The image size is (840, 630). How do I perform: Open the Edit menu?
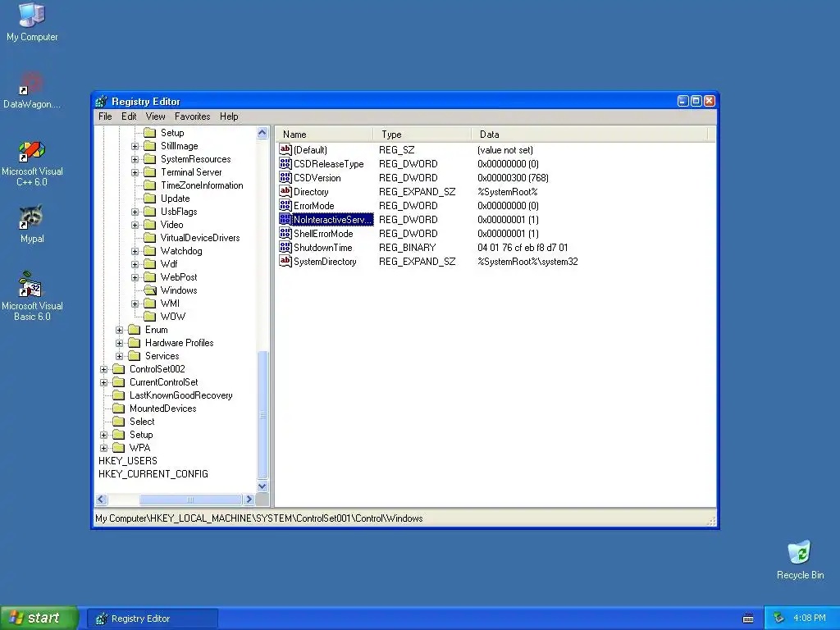point(129,116)
